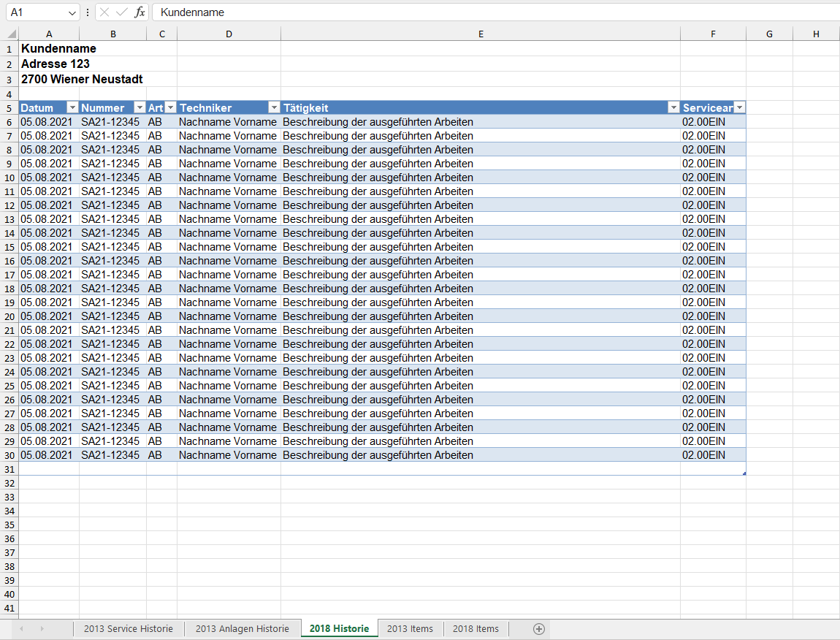Select row 30 by clicking its header
The height and width of the screenshot is (640, 840).
pyautogui.click(x=9, y=454)
